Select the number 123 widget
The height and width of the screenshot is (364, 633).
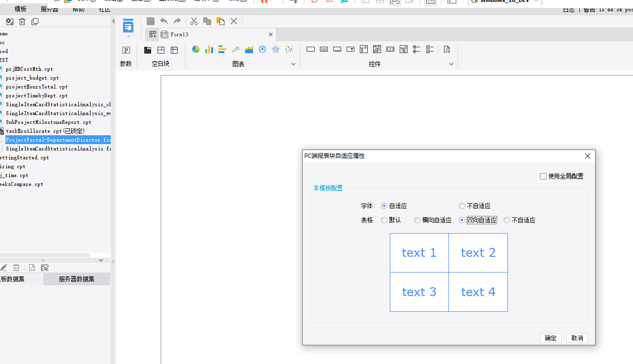(x=390, y=49)
